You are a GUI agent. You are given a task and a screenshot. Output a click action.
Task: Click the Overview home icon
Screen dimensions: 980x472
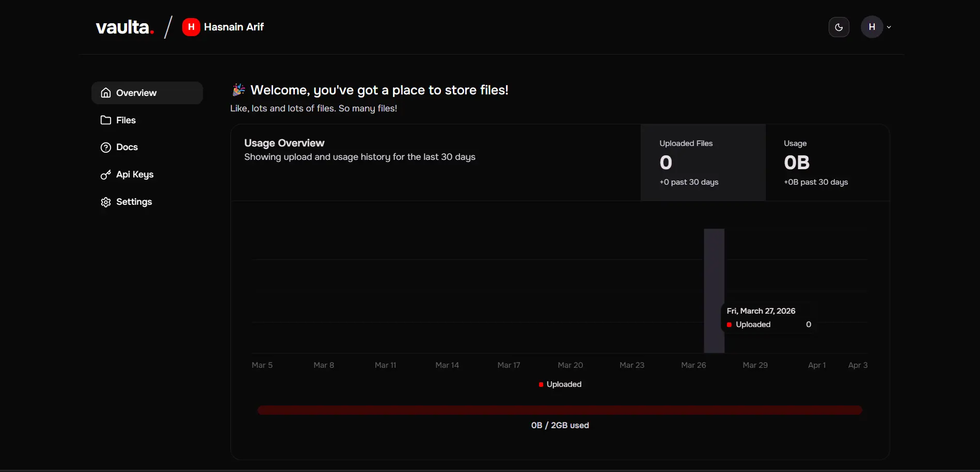[106, 93]
